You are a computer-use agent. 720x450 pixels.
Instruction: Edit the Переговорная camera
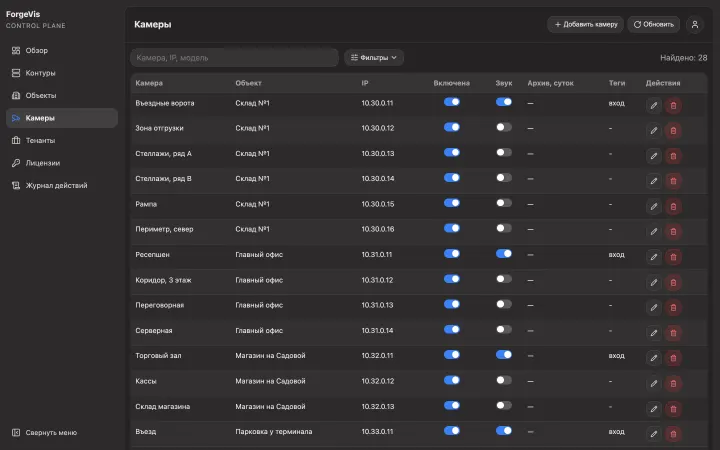(653, 308)
